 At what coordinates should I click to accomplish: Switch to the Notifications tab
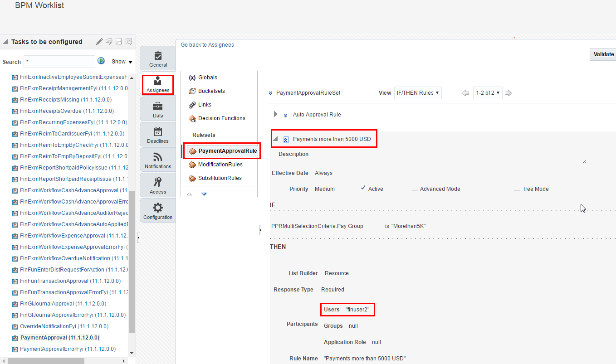158,160
